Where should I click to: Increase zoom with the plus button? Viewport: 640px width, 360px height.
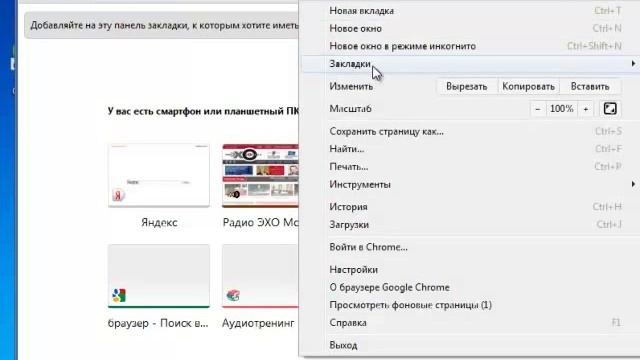tap(586, 109)
